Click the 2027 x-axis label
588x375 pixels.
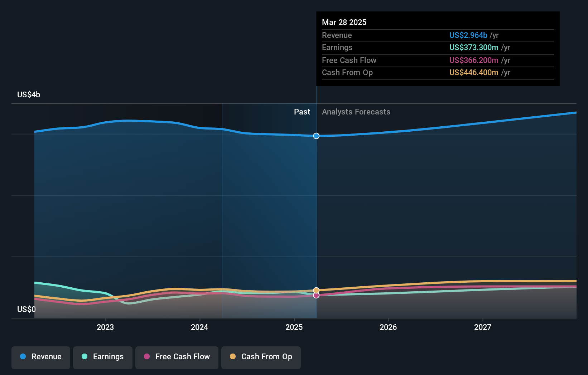[x=483, y=327]
